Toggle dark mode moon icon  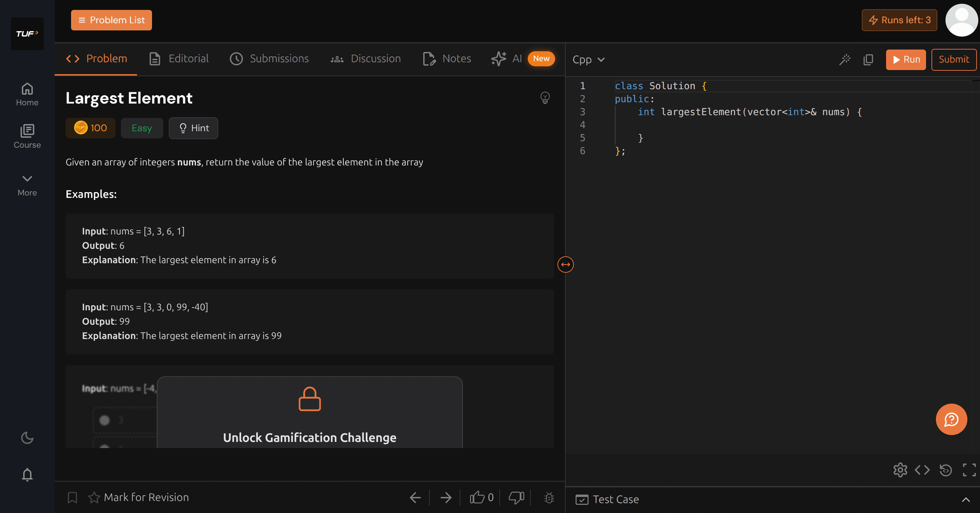tap(27, 438)
